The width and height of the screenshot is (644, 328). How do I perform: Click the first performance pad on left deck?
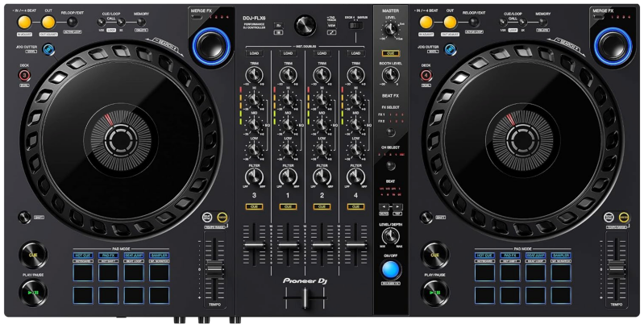[83, 272]
